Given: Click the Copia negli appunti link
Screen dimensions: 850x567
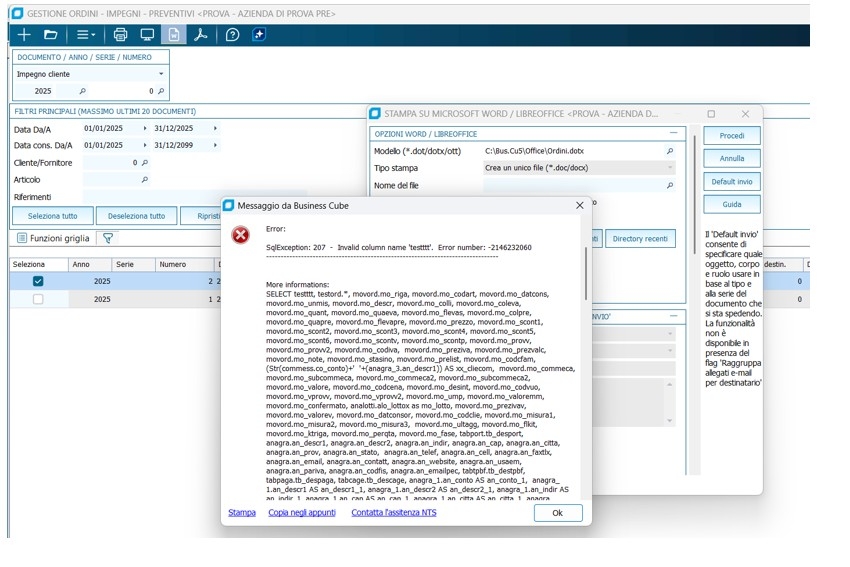Looking at the screenshot, I should (x=302, y=512).
